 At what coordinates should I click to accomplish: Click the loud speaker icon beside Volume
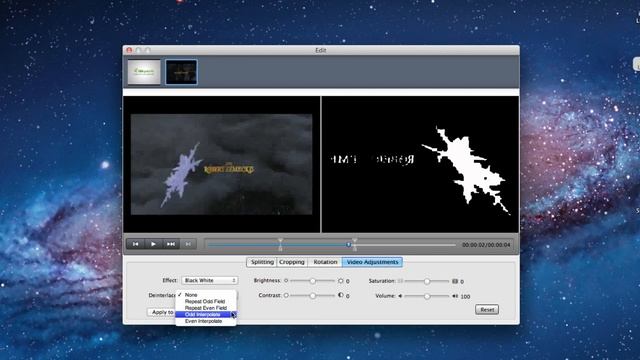(455, 296)
